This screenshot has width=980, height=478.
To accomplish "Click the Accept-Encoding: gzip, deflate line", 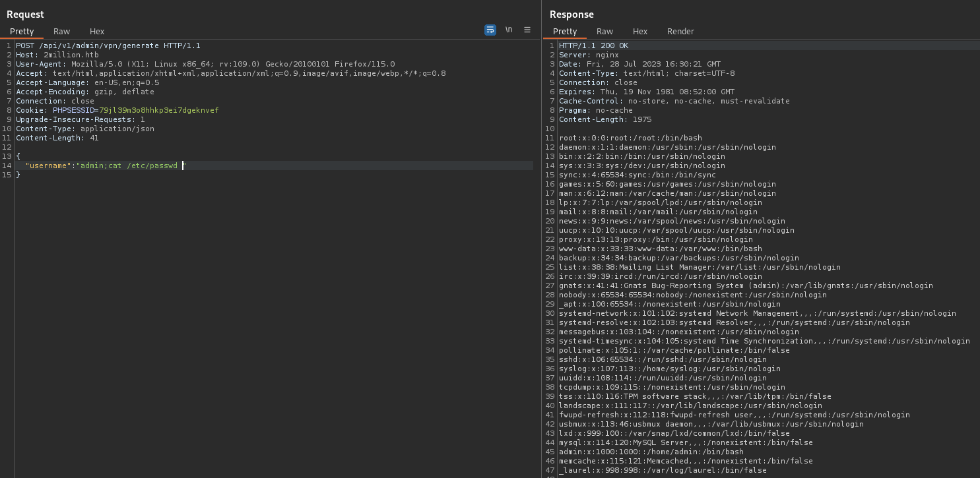I will [x=85, y=92].
